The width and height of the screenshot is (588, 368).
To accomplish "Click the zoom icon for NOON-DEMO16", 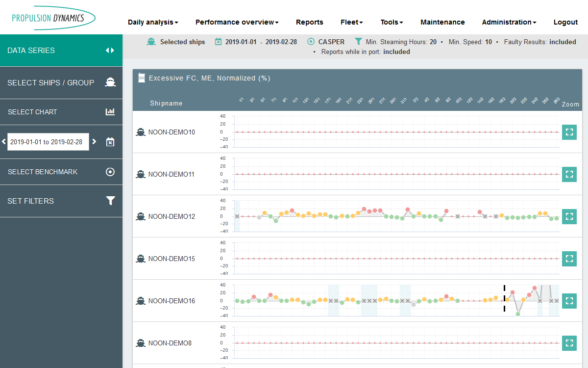I will 569,301.
